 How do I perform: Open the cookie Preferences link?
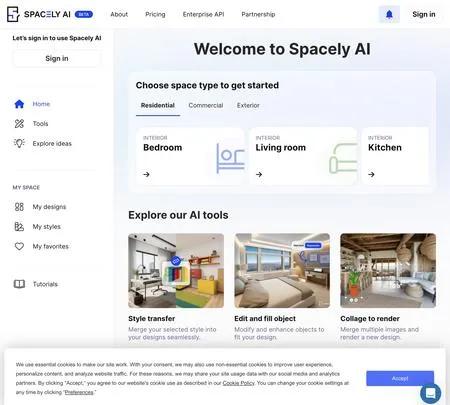pyautogui.click(x=79, y=392)
